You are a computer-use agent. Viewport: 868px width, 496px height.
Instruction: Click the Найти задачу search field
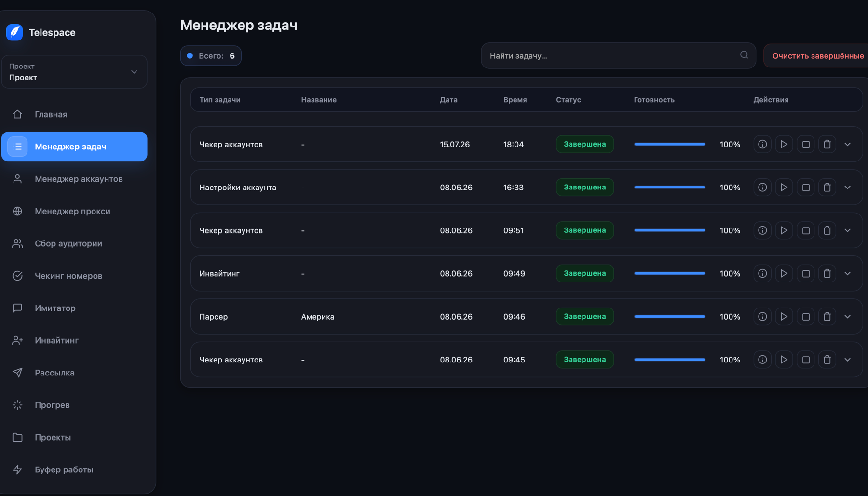[618, 56]
